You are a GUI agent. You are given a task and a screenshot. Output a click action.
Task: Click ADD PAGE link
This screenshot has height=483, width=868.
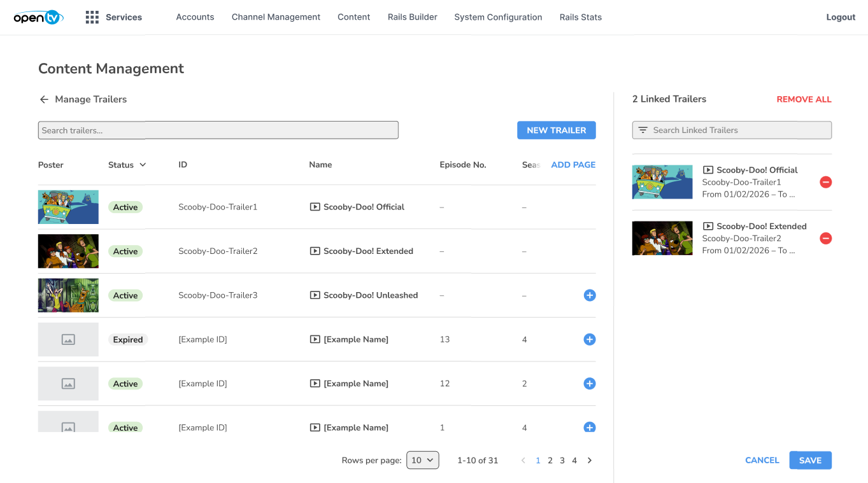pyautogui.click(x=573, y=165)
